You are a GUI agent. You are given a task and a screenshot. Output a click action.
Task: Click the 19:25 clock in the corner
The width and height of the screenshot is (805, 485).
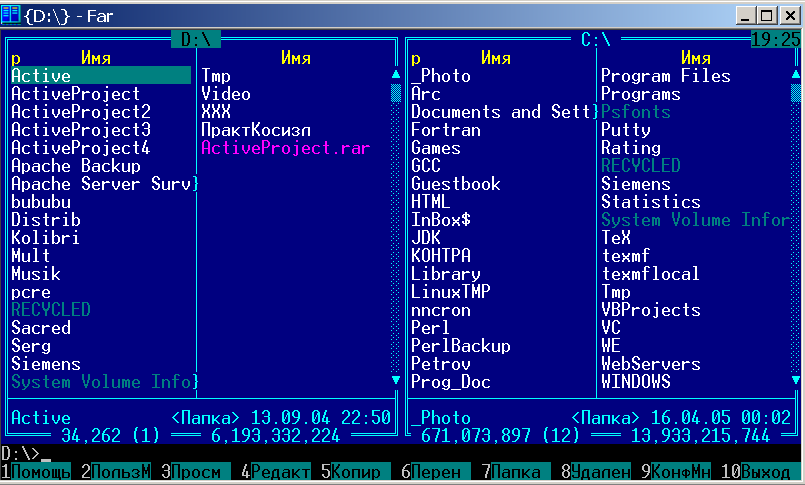click(776, 40)
